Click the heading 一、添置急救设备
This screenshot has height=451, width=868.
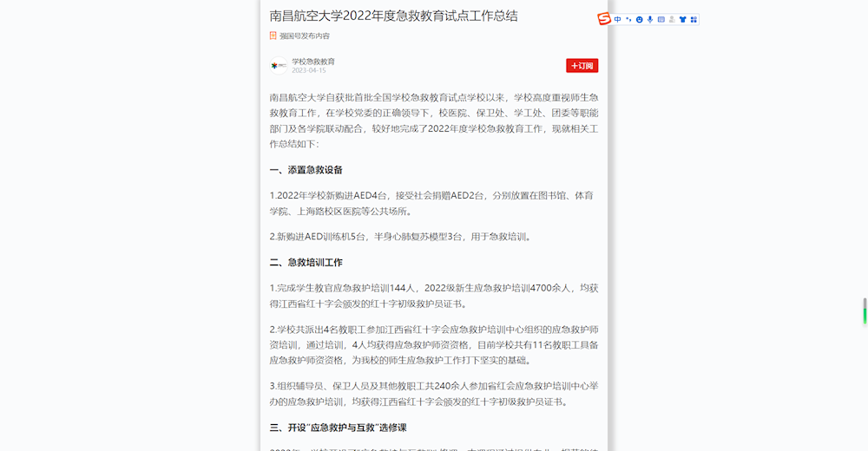point(306,170)
